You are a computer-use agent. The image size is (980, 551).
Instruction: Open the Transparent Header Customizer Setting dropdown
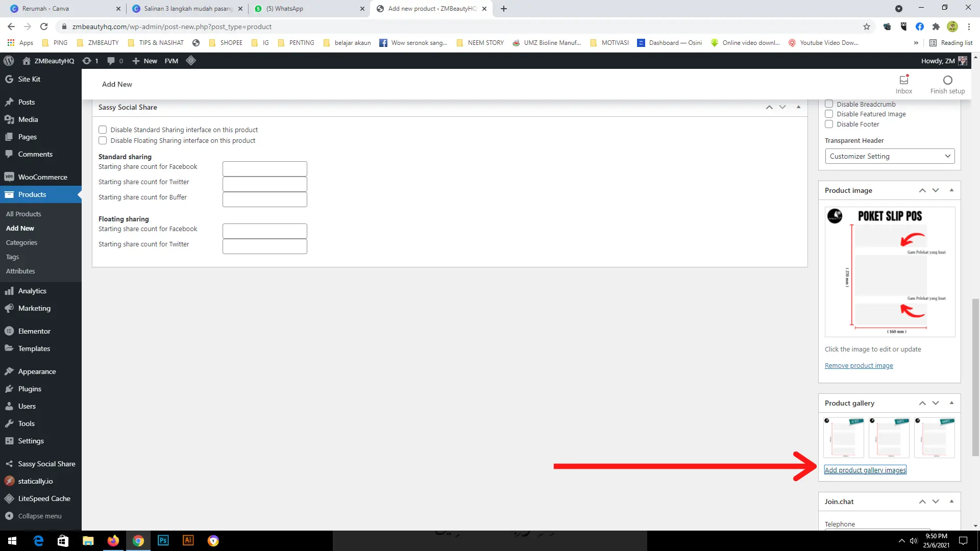click(x=890, y=156)
